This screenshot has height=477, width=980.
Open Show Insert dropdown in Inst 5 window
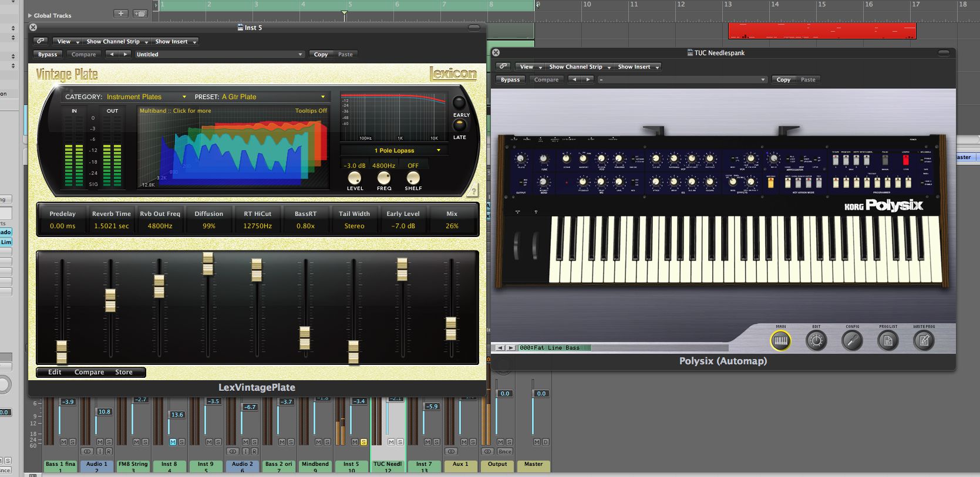pos(175,42)
